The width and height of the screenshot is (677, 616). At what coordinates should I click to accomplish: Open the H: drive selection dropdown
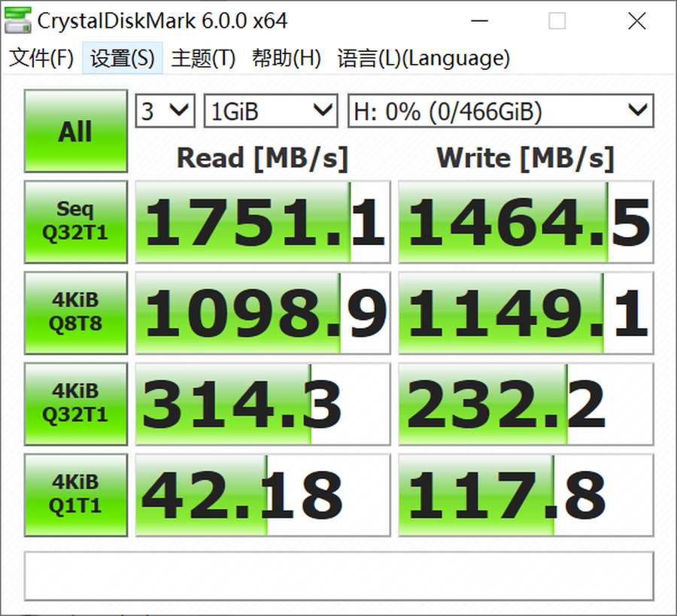coord(500,112)
